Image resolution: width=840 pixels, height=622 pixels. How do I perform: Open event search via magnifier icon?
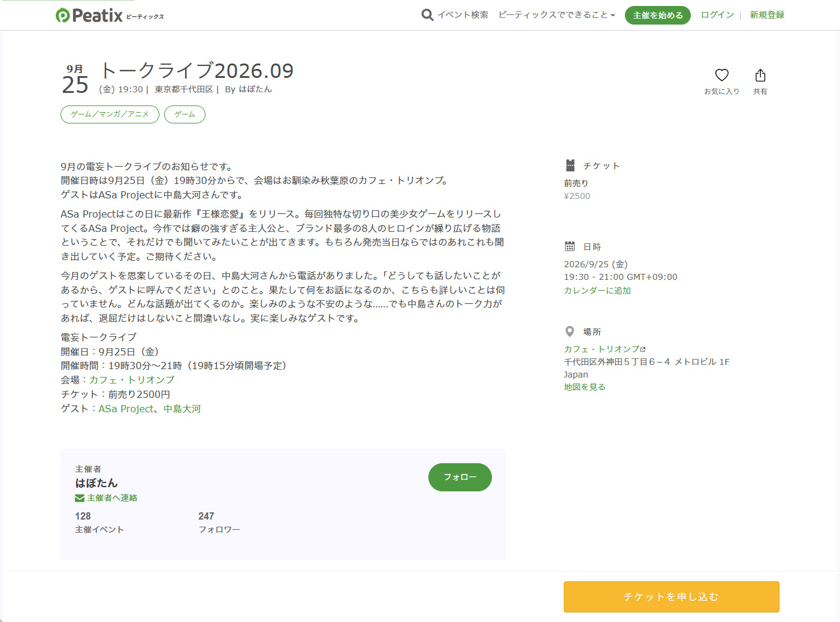[427, 15]
